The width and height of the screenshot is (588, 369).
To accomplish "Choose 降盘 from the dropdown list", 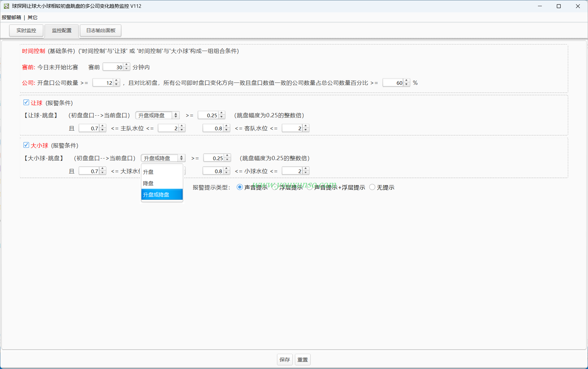I will click(x=162, y=183).
